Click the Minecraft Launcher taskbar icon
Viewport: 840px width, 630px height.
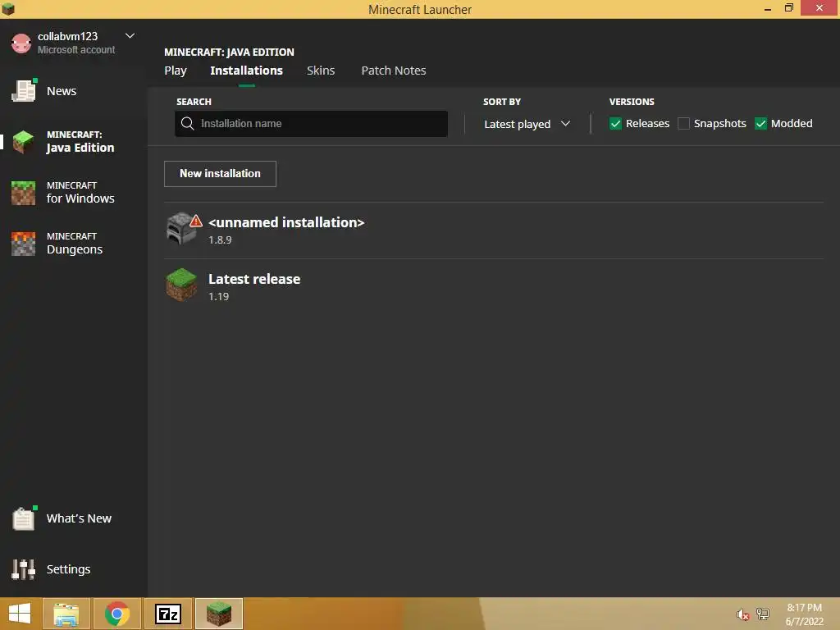click(x=219, y=614)
